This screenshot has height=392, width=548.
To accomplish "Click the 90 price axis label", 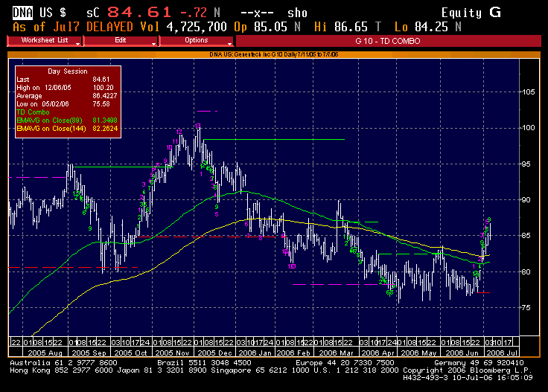I will point(526,199).
